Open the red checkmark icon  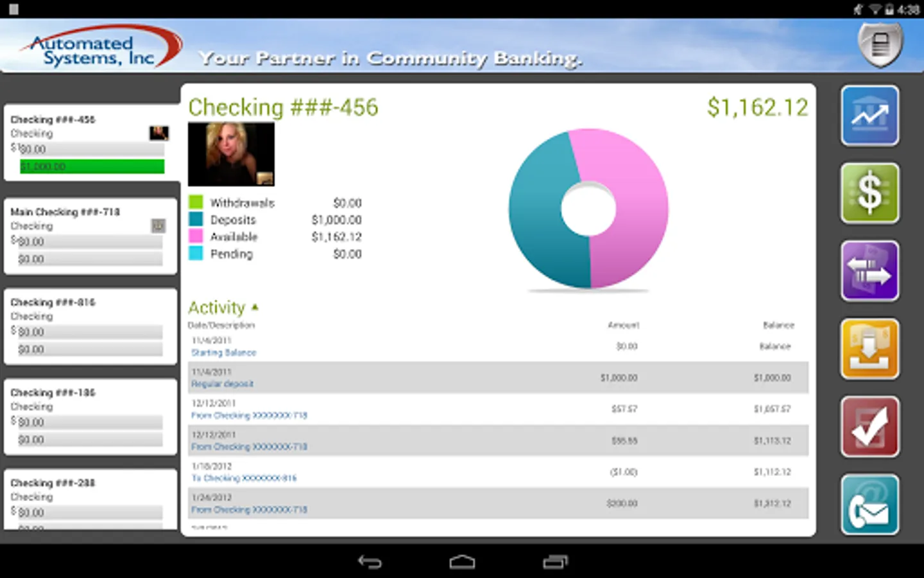coord(869,426)
